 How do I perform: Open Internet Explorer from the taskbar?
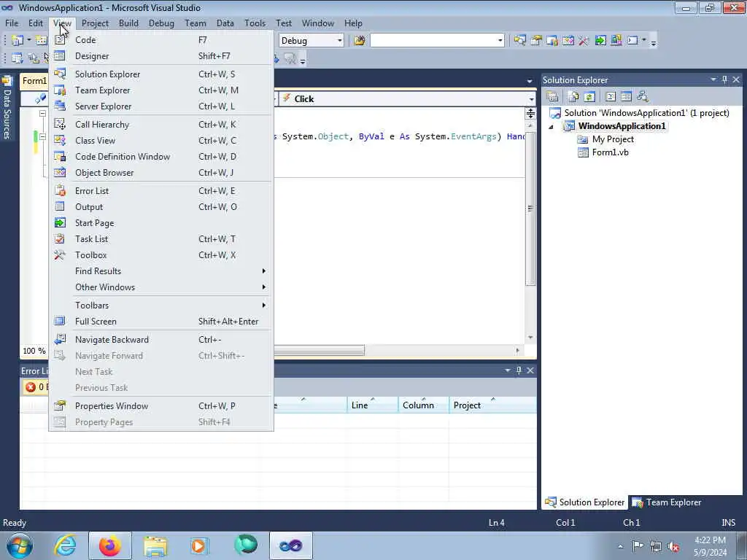pos(65,545)
